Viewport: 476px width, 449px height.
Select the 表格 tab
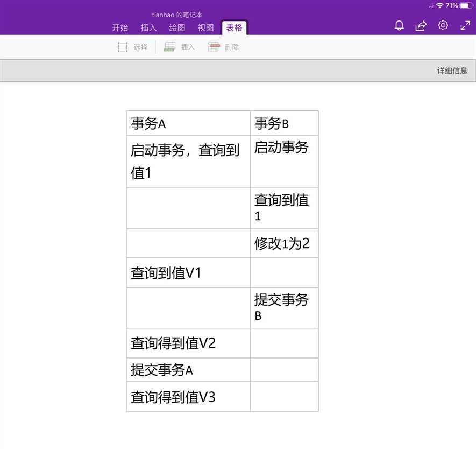234,27
